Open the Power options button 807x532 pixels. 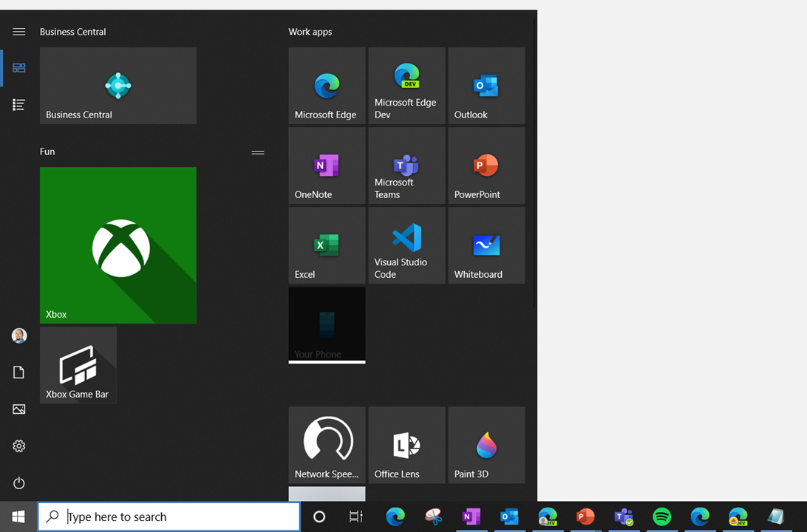[x=19, y=483]
